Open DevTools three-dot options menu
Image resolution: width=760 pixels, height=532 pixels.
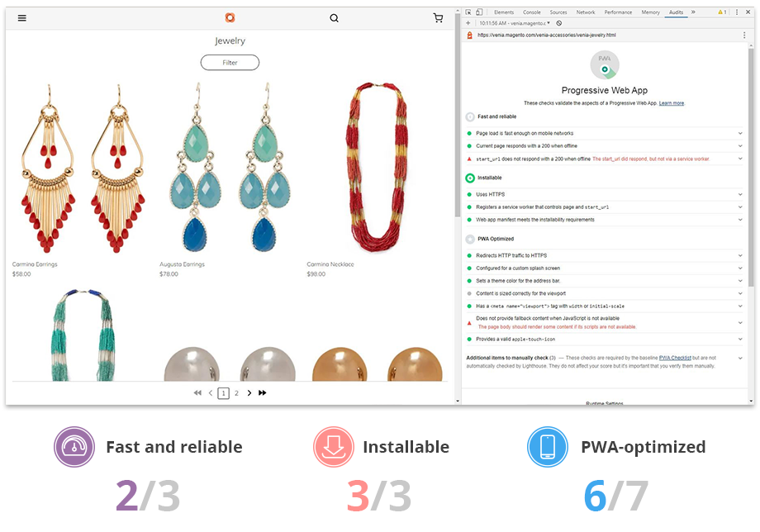point(737,12)
